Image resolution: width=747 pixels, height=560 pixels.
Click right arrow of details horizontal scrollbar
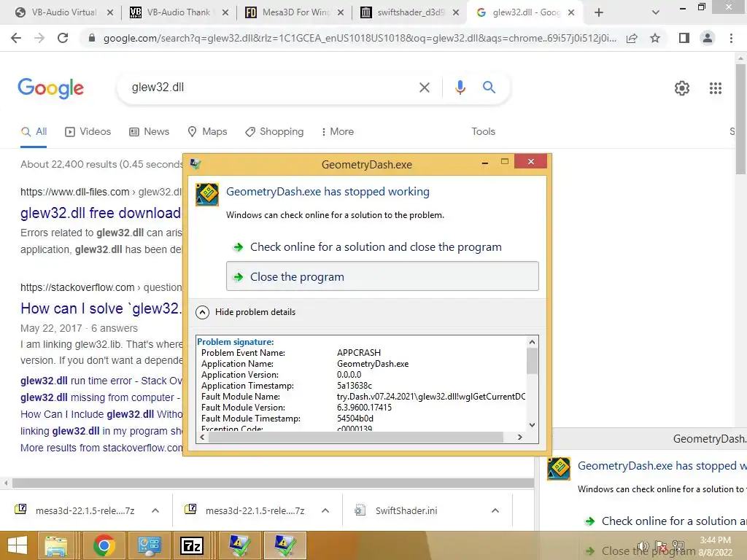point(519,437)
